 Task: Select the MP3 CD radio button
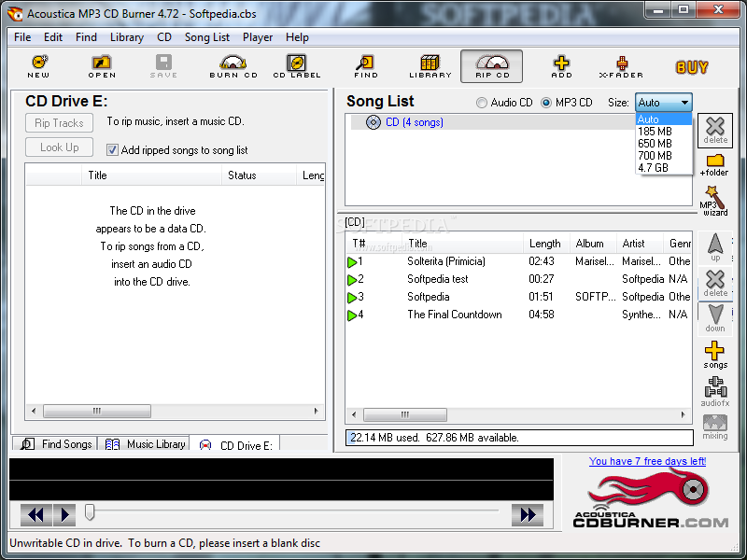pos(546,103)
